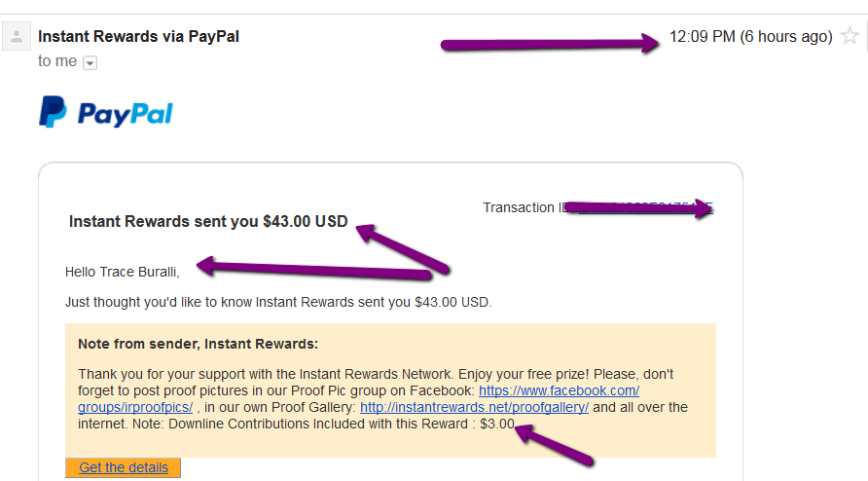Click the "to me" recipient text
Screen dimensions: 868x481
tap(57, 61)
